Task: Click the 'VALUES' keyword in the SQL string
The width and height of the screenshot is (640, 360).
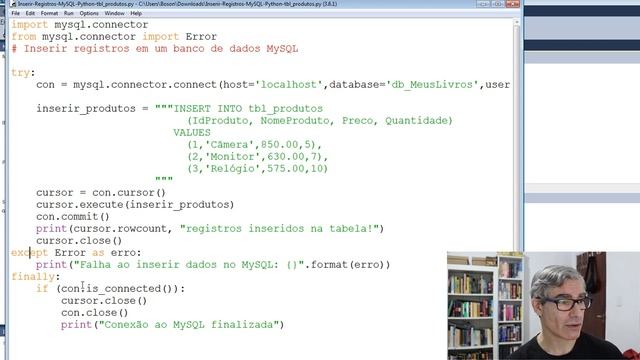Action: [x=192, y=133]
